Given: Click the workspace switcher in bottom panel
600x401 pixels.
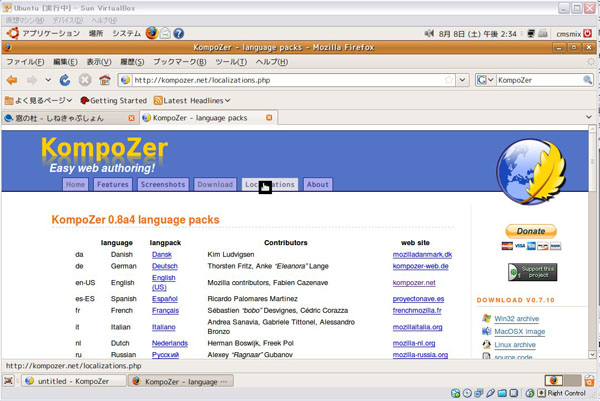Looking at the screenshot, I should (563, 380).
